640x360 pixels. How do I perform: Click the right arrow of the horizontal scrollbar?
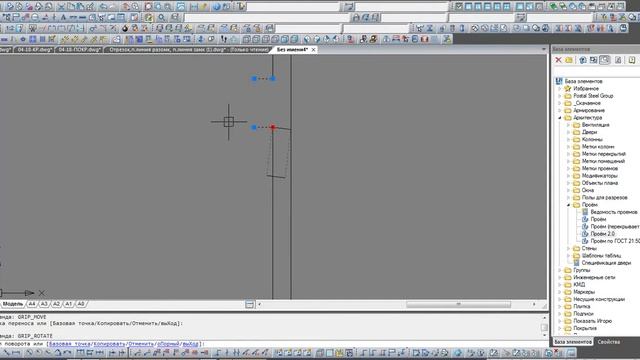534,304
